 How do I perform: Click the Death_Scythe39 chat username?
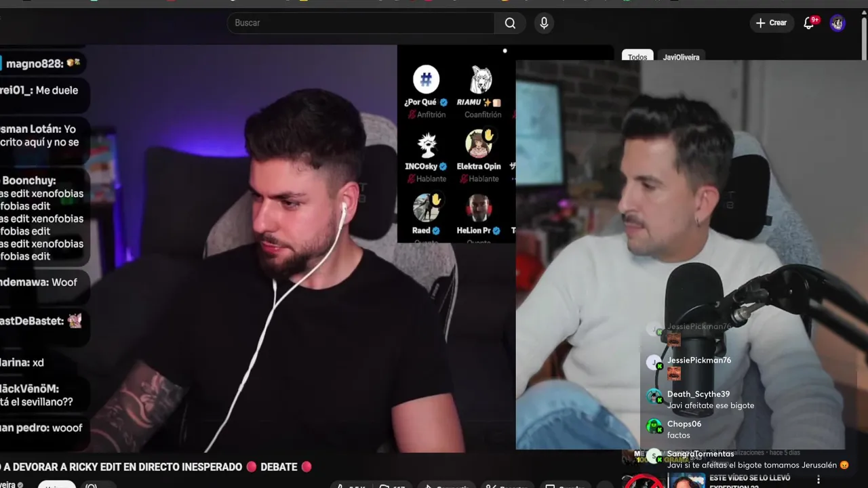698,394
